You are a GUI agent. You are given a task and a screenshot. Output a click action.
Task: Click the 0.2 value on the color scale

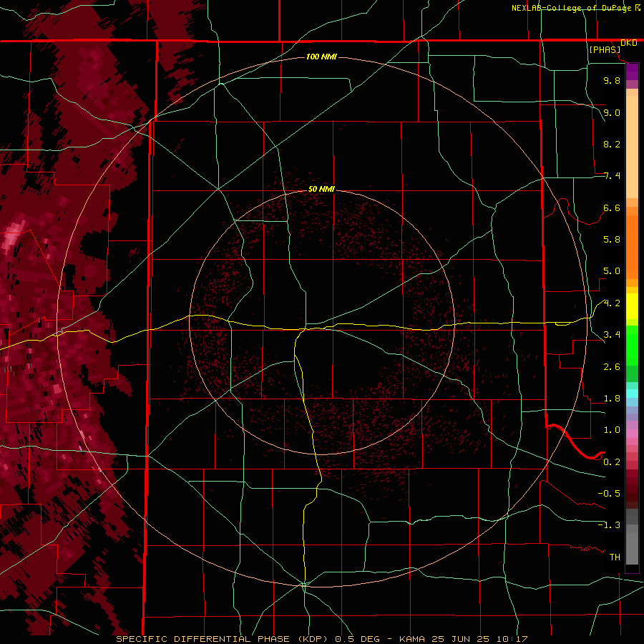(612, 462)
